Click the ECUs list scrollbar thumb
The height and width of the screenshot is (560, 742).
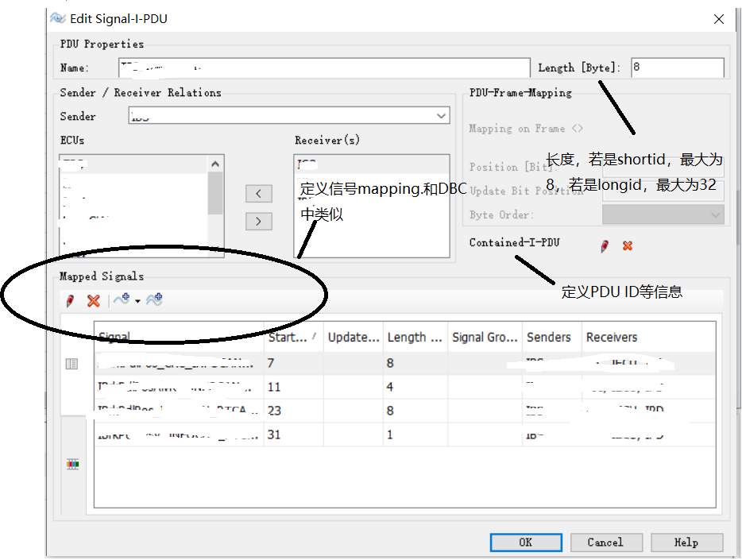click(x=215, y=193)
